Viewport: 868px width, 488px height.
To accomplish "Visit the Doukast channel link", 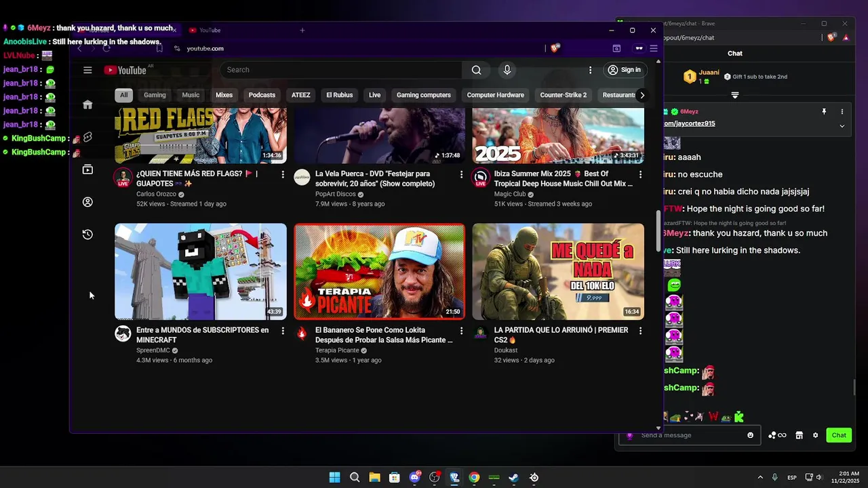I will (506, 350).
